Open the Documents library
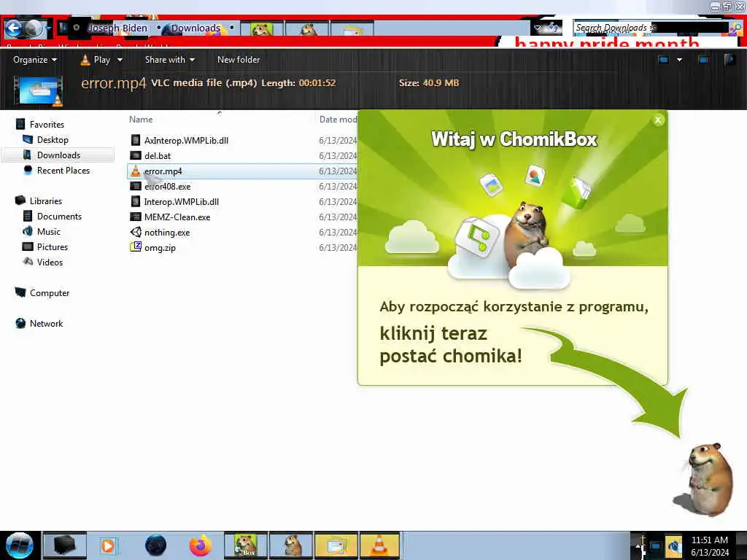747x560 pixels. (59, 216)
